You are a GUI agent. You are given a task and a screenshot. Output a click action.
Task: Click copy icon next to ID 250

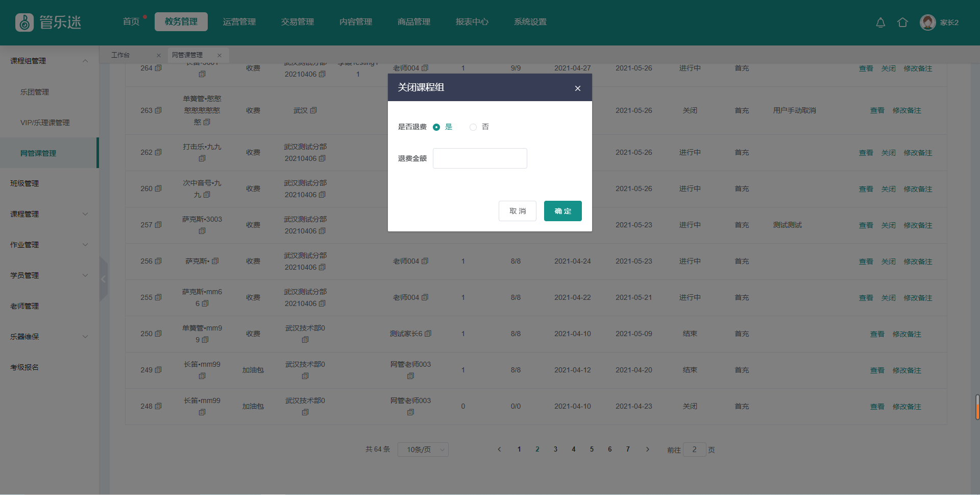pyautogui.click(x=158, y=334)
